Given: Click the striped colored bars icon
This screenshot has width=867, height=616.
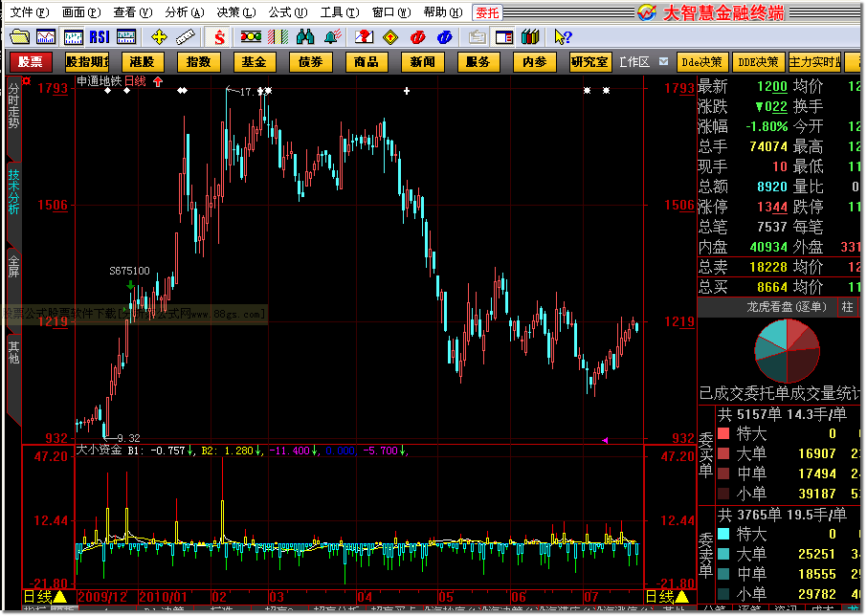Looking at the screenshot, I should (278, 37).
